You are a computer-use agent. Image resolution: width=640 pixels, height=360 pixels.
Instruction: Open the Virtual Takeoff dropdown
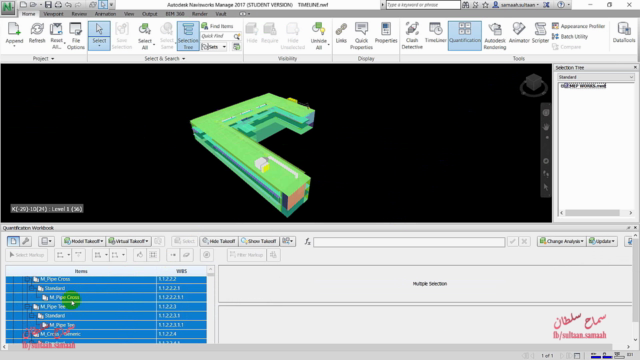tap(128, 241)
